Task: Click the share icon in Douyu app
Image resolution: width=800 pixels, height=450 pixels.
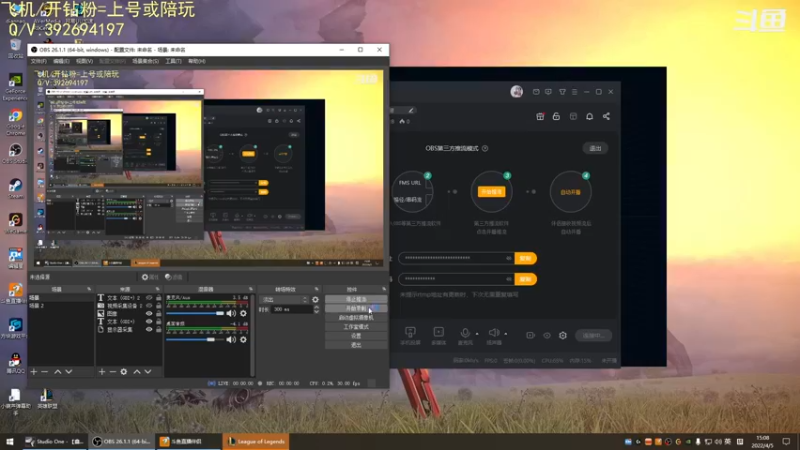Action: tap(606, 116)
